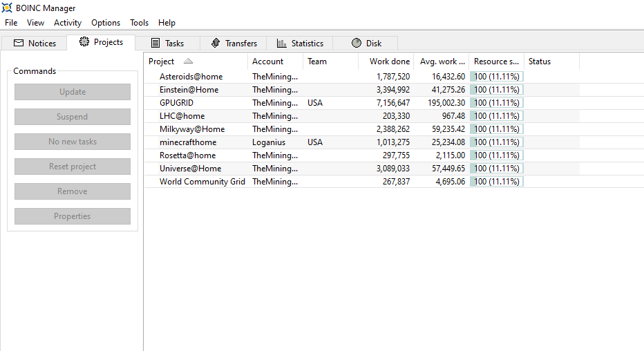Switch to the Notices tab
The height and width of the screenshot is (351, 644).
(x=35, y=43)
